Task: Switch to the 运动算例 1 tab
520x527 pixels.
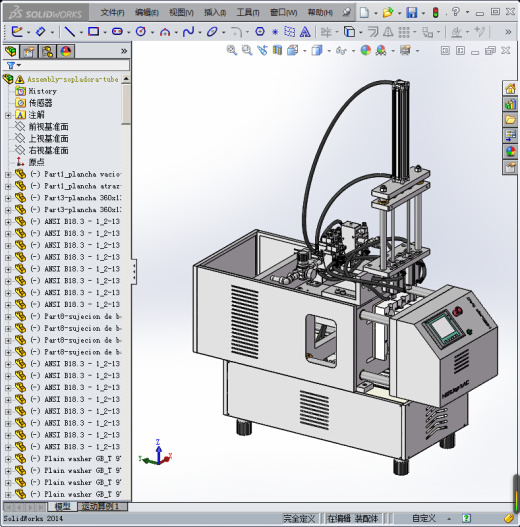Action: pos(102,506)
